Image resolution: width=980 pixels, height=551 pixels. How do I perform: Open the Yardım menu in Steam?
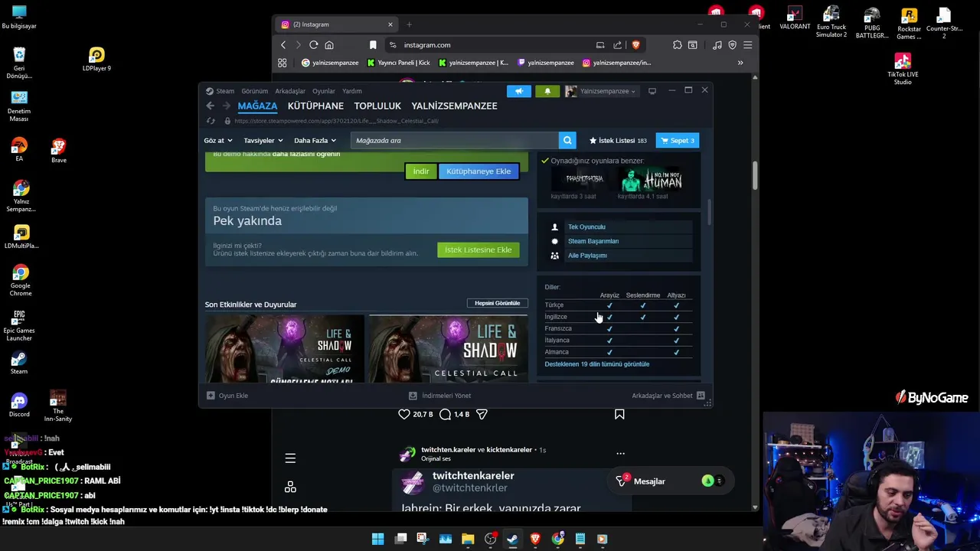tap(352, 91)
